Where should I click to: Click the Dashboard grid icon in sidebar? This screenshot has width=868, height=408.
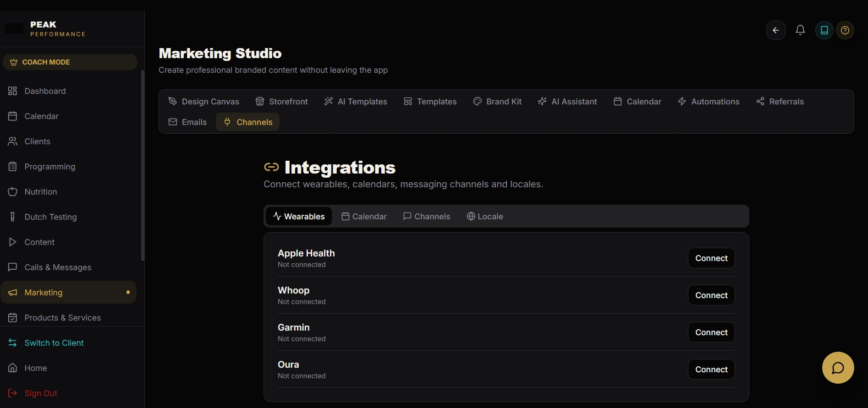pos(13,91)
